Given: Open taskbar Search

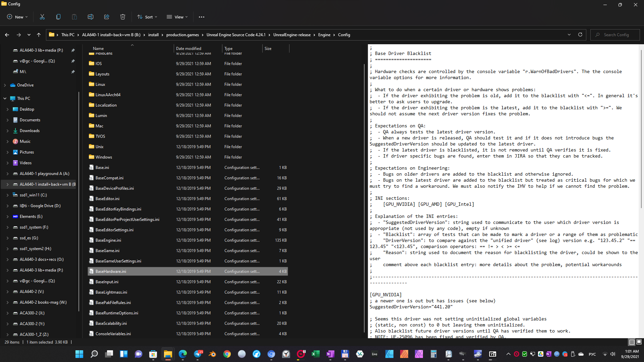Looking at the screenshot, I should [x=94, y=354].
